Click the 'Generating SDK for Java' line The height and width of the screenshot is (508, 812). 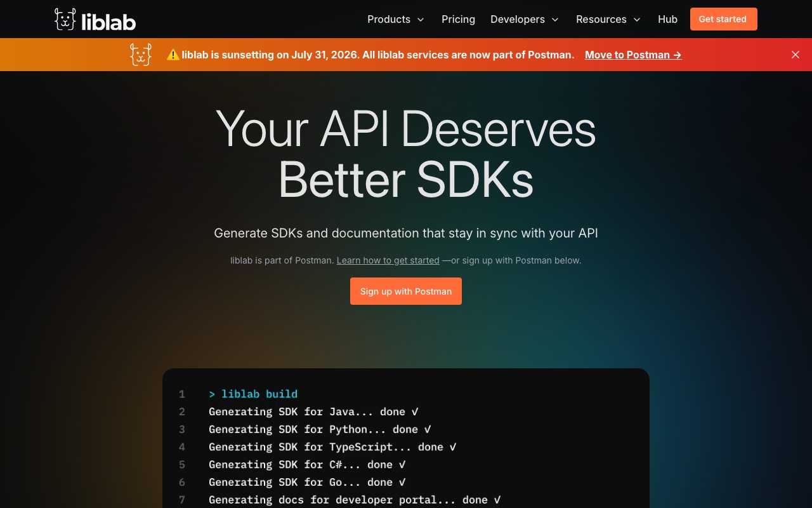313,411
